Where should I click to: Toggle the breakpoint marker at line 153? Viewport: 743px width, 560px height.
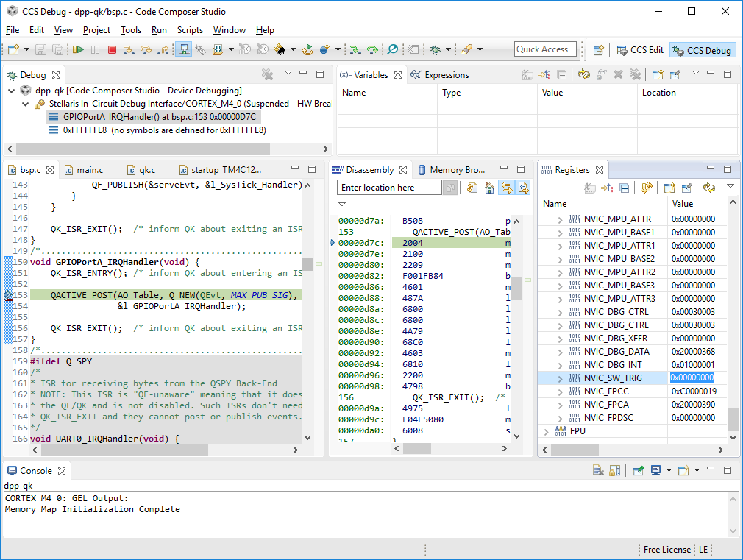coord(8,295)
